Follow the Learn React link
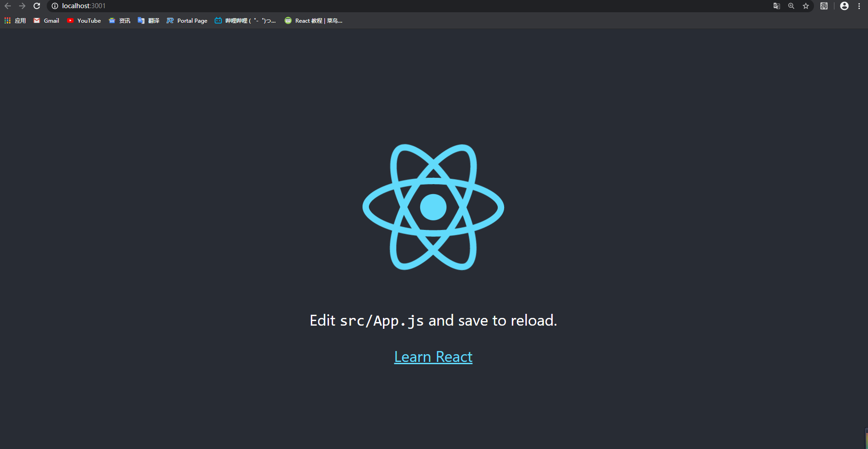The image size is (868, 449). pos(433,357)
